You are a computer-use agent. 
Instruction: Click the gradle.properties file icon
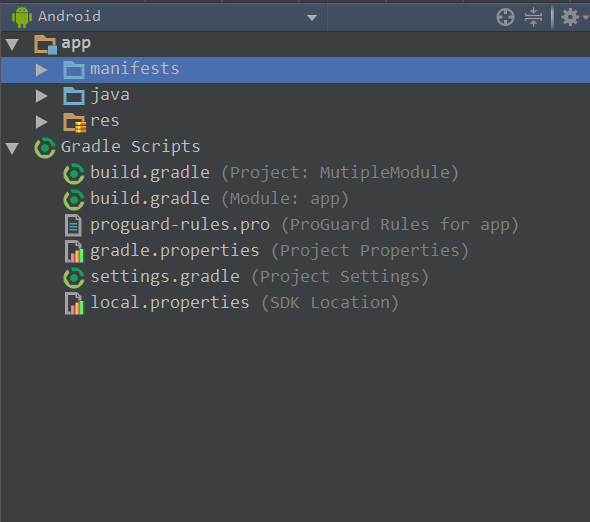pyautogui.click(x=74, y=251)
